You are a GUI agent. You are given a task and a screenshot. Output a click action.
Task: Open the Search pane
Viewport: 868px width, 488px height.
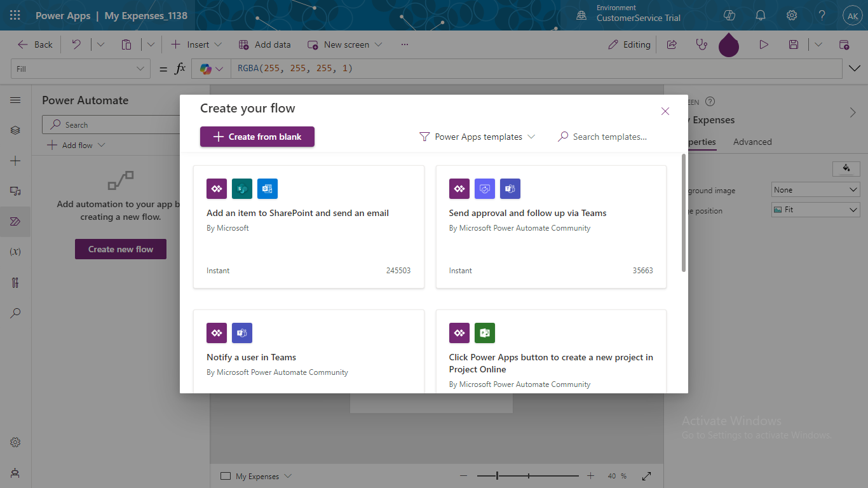click(15, 313)
